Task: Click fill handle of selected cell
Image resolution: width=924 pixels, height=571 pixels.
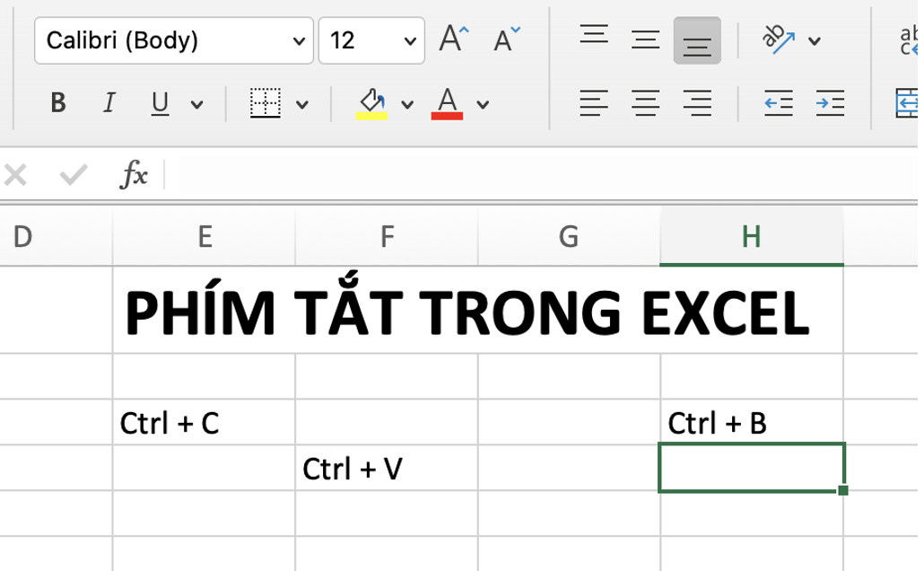Action: [842, 489]
